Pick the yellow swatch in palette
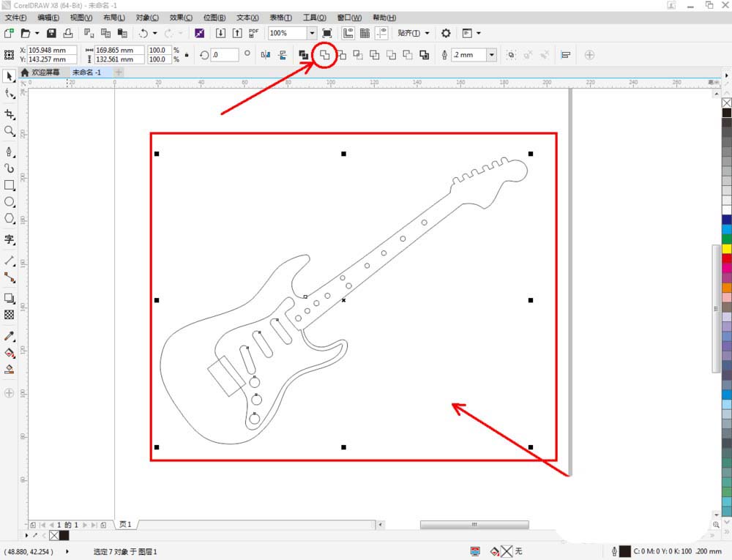Image resolution: width=732 pixels, height=560 pixels. click(727, 249)
